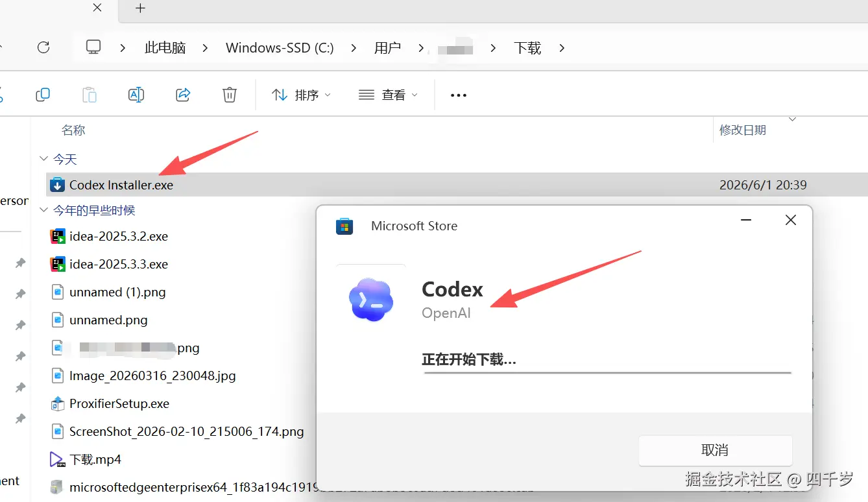The width and height of the screenshot is (868, 502).
Task: Collapse the 今天 group
Action: [43, 159]
